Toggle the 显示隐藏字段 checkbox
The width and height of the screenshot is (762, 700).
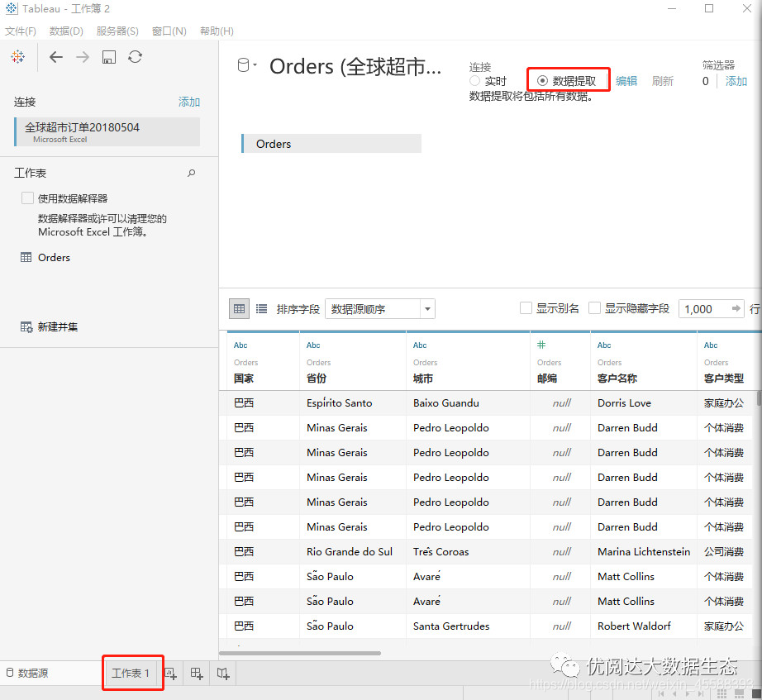pos(594,307)
